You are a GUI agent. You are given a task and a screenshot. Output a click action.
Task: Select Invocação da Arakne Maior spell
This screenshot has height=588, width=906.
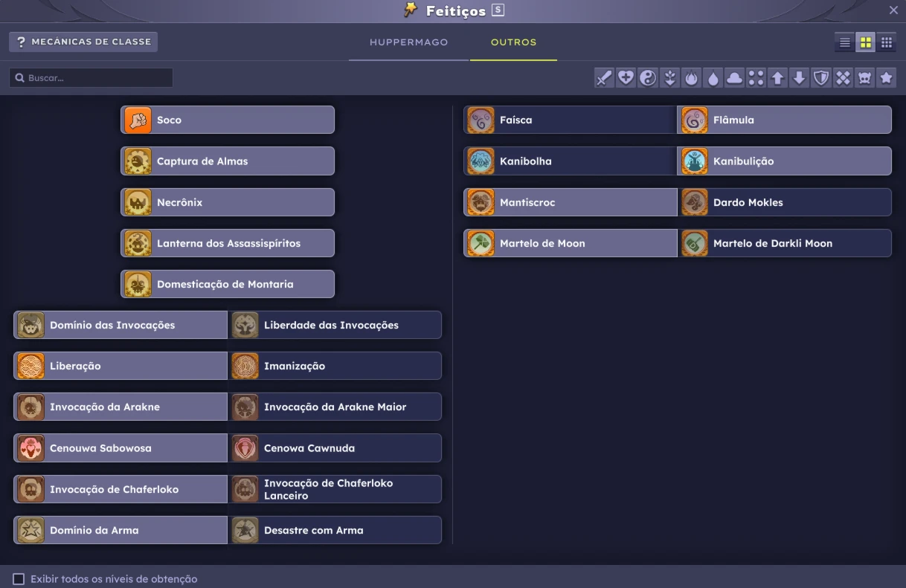coord(335,407)
